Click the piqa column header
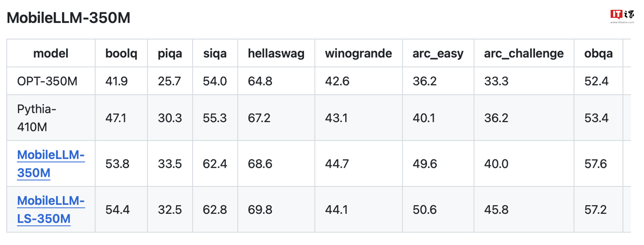The width and height of the screenshot is (644, 245). click(x=170, y=54)
